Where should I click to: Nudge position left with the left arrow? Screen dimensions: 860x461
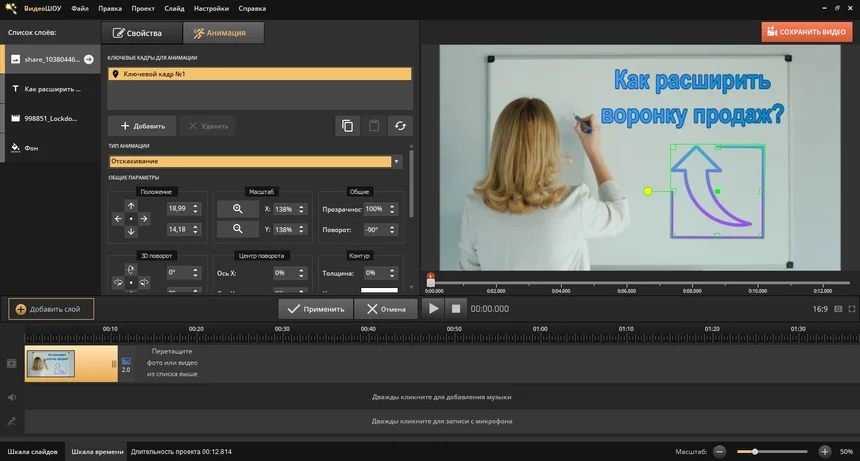(x=118, y=219)
